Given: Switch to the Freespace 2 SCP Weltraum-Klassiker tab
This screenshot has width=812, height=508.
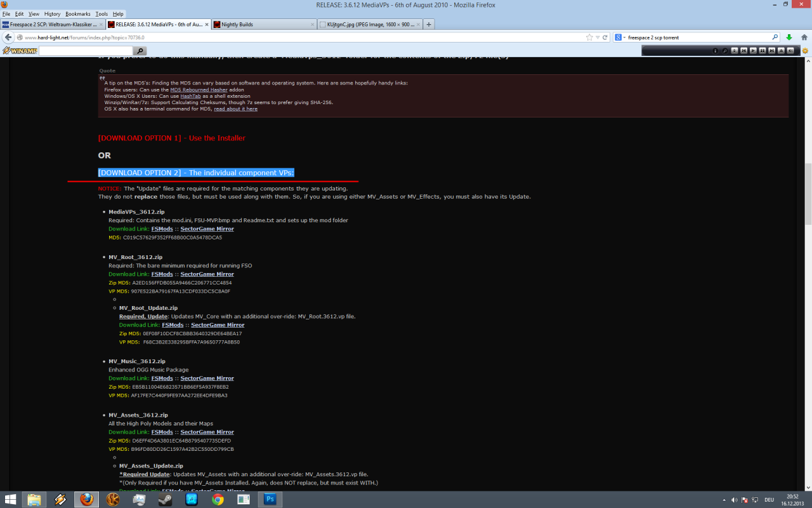Looking at the screenshot, I should click(52, 25).
